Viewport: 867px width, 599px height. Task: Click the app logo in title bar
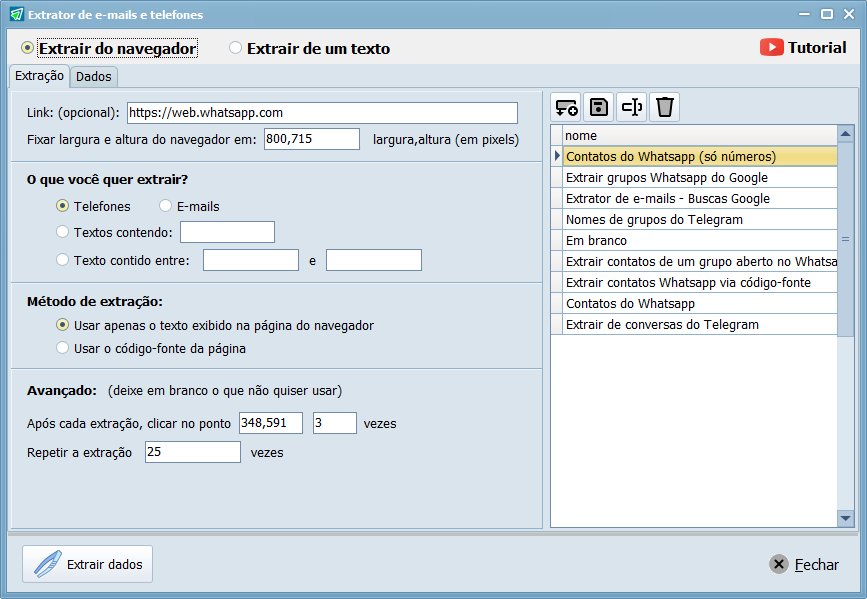coord(17,14)
